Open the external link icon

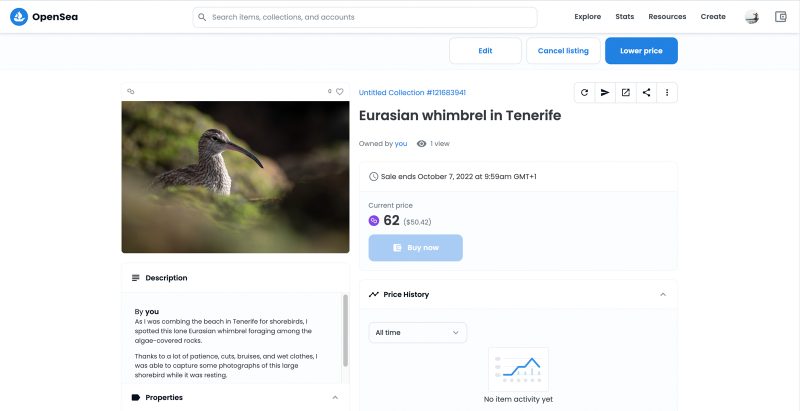point(626,92)
